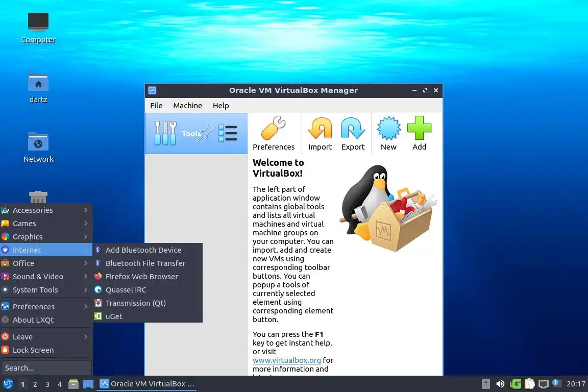Open the Help menu
The height and width of the screenshot is (392, 588).
221,106
